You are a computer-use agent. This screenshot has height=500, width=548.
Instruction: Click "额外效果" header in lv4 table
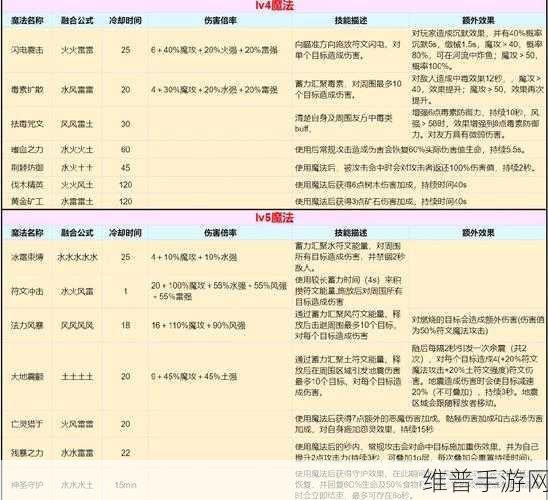[478, 20]
